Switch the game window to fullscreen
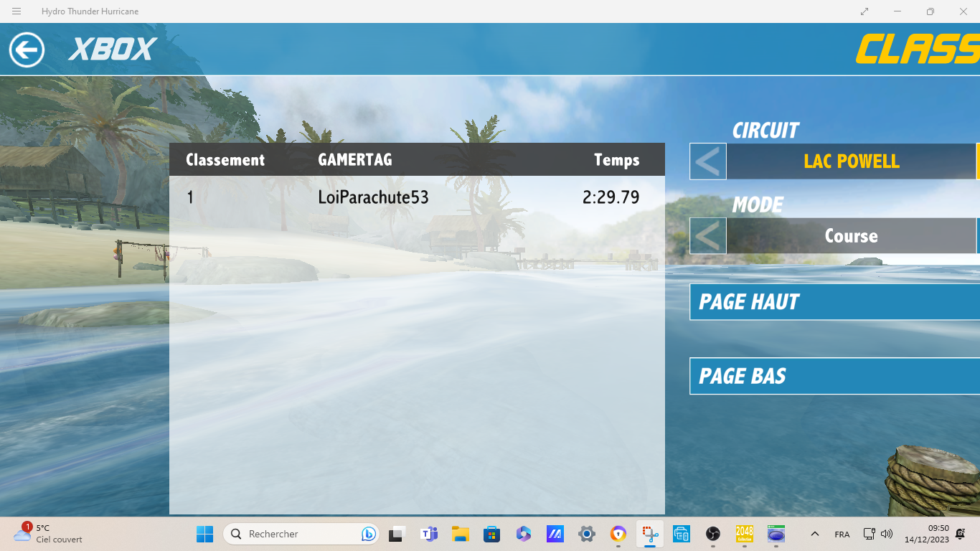 point(864,11)
